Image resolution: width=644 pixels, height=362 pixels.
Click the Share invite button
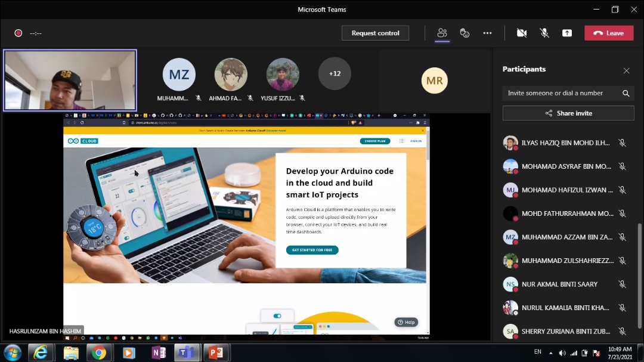pyautogui.click(x=568, y=113)
